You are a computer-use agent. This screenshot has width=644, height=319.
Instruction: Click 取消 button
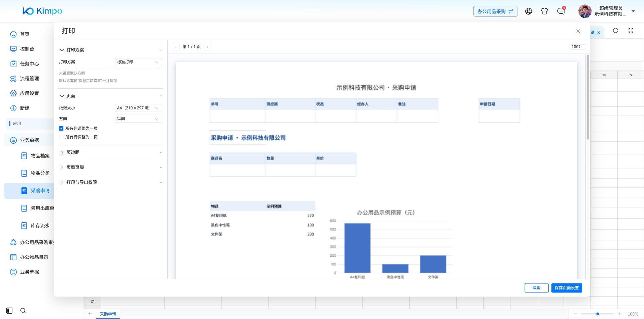(x=537, y=288)
